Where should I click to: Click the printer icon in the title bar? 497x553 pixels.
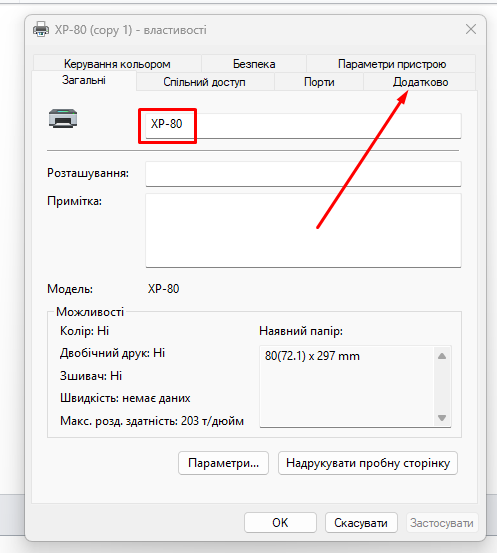[41, 29]
